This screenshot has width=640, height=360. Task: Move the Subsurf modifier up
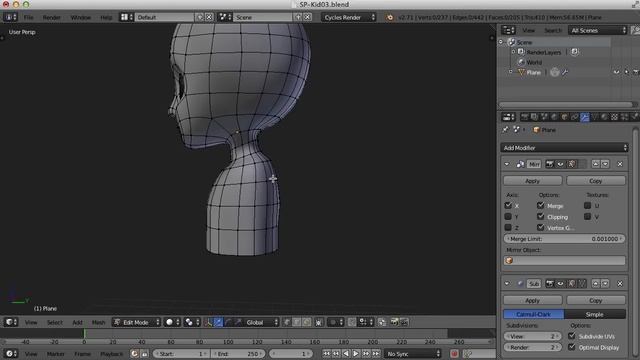coord(596,283)
